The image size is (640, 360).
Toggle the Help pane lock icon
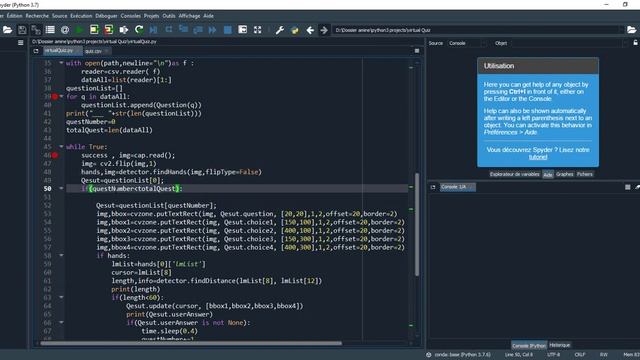[x=636, y=42]
